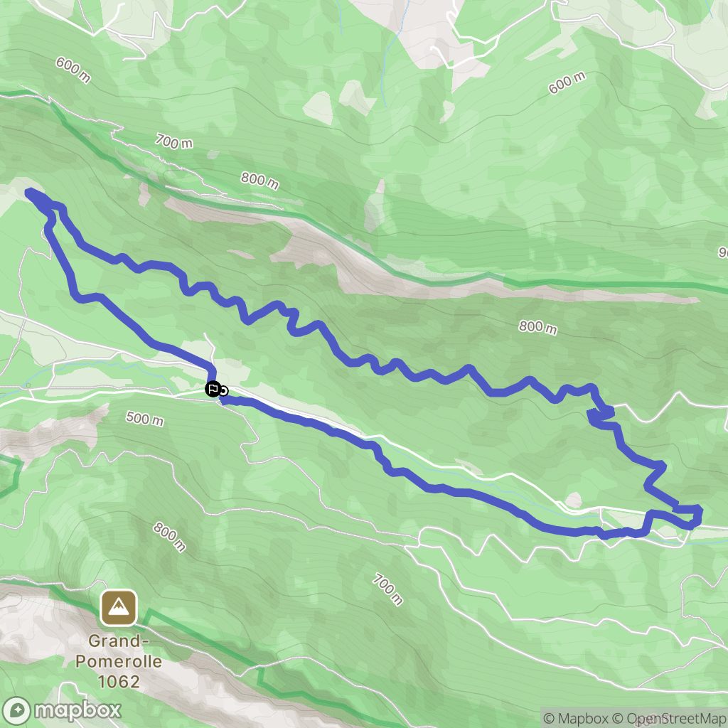Click the northwestern tip of the blue route

click(31, 193)
